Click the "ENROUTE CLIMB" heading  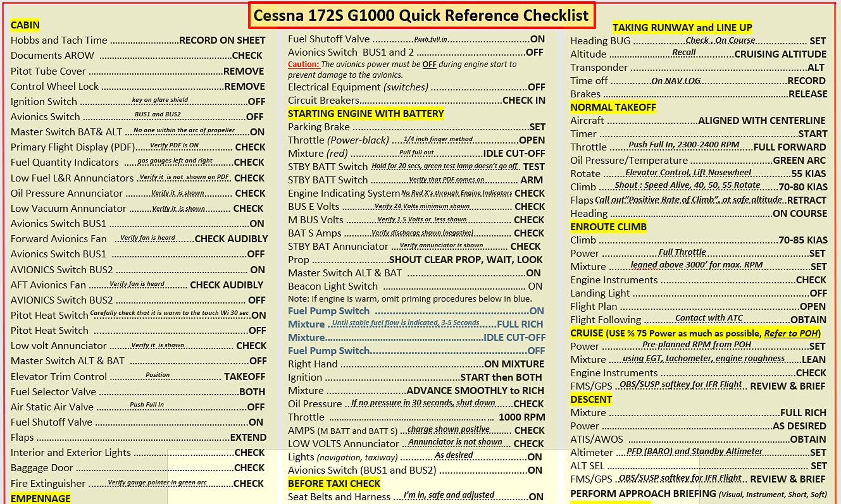click(x=608, y=227)
